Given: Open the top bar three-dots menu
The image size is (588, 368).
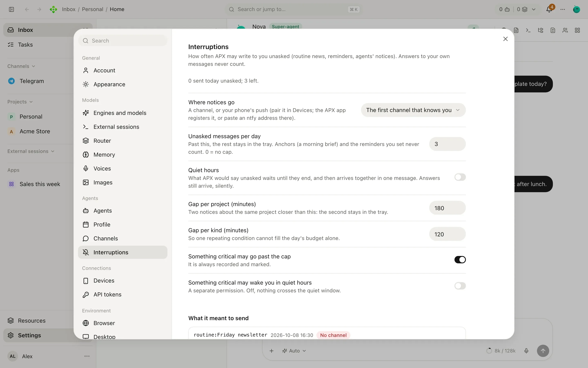Looking at the screenshot, I should pos(563,9).
